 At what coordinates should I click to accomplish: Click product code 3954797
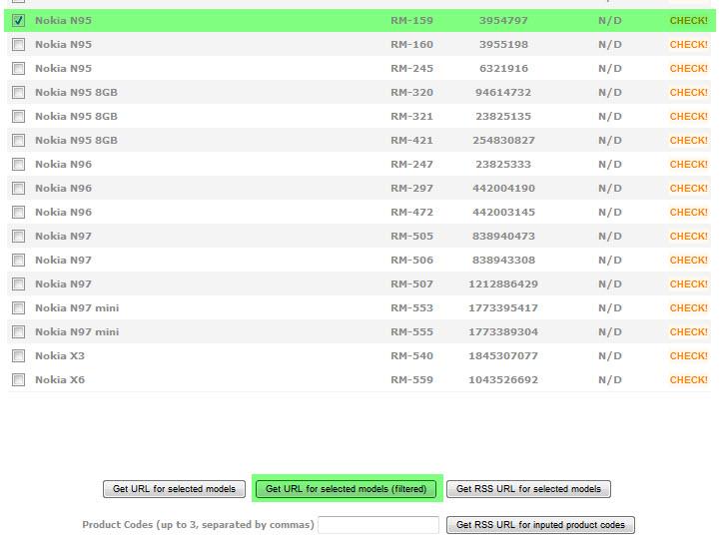click(x=503, y=20)
